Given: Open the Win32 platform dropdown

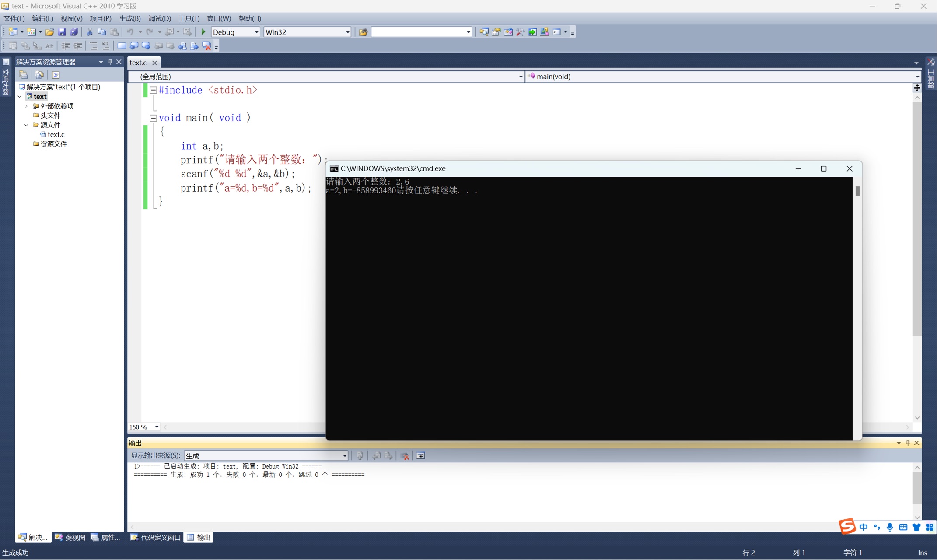Looking at the screenshot, I should 347,32.
